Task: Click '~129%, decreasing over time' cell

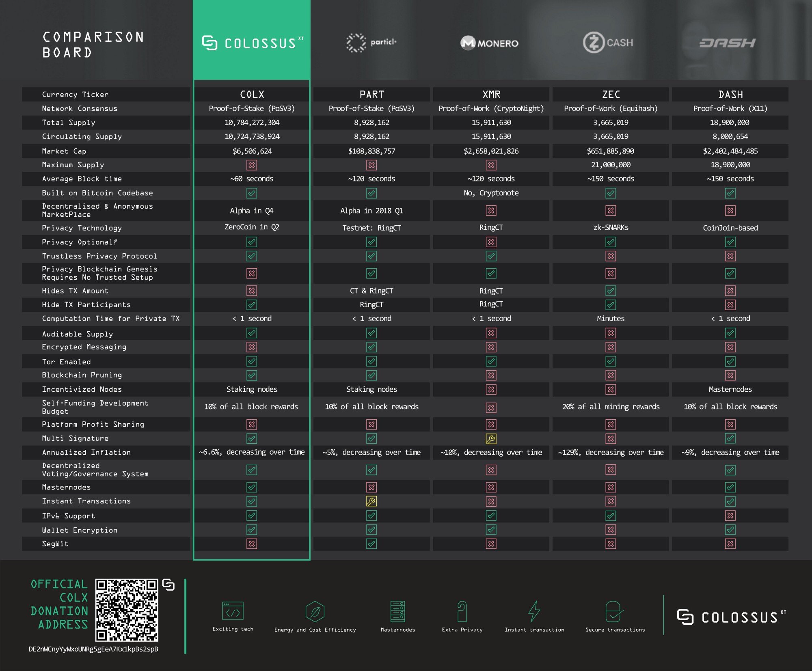Action: click(611, 452)
